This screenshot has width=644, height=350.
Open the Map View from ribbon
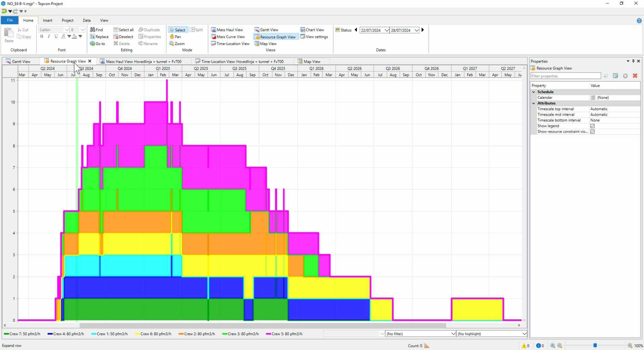265,44
